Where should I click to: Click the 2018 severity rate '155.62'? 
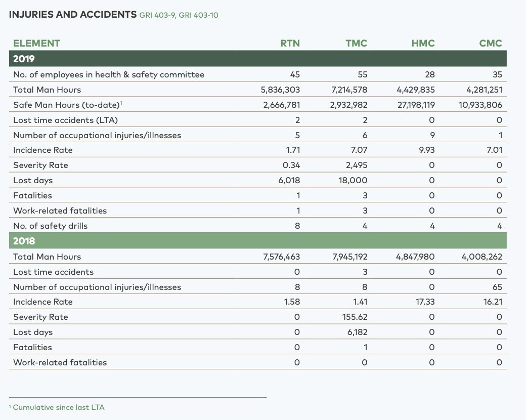click(x=355, y=317)
